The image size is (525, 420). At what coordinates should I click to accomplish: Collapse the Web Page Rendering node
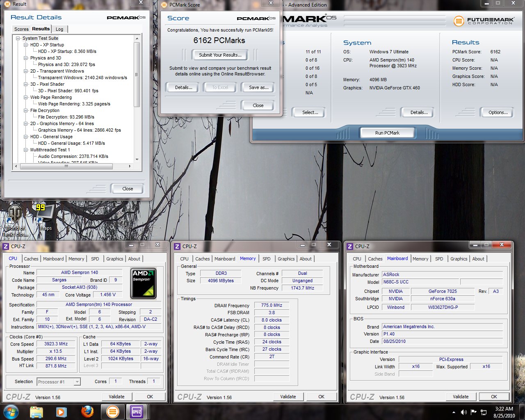click(x=25, y=97)
